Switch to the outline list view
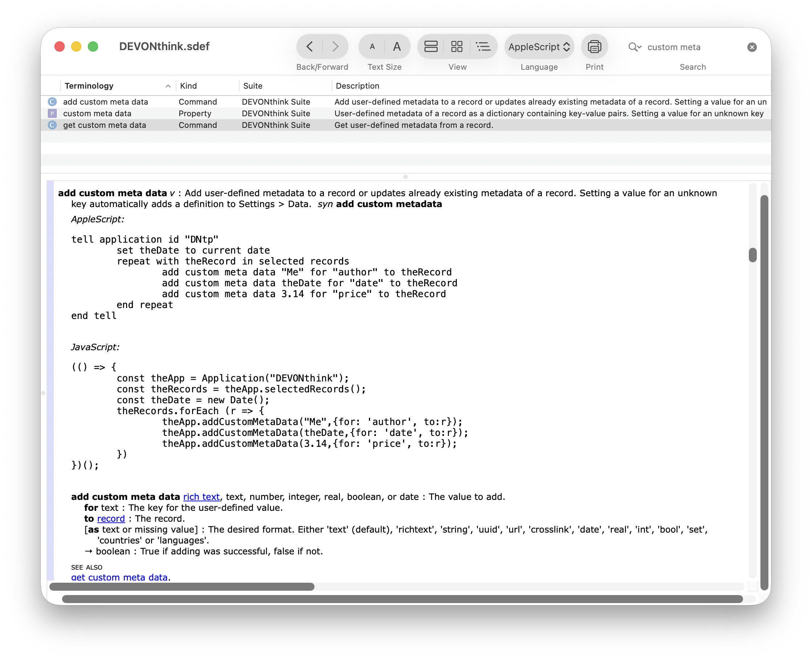This screenshot has width=812, height=659. tap(483, 47)
